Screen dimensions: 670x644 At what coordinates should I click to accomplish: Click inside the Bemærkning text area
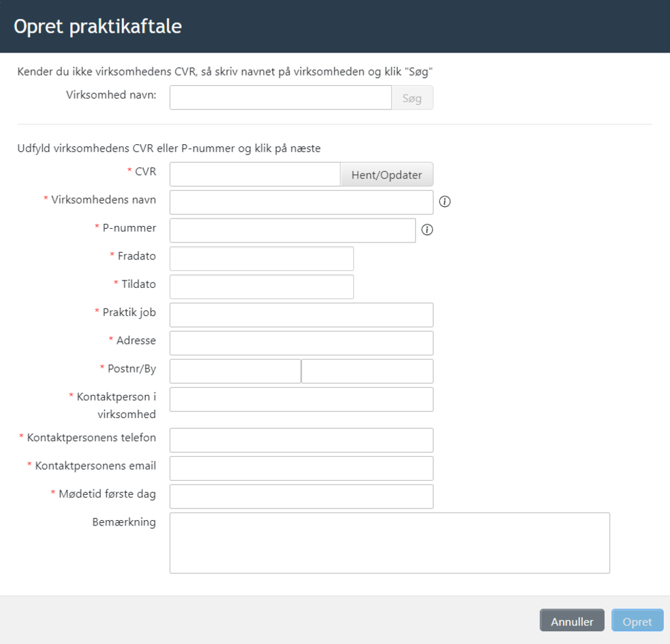point(389,543)
